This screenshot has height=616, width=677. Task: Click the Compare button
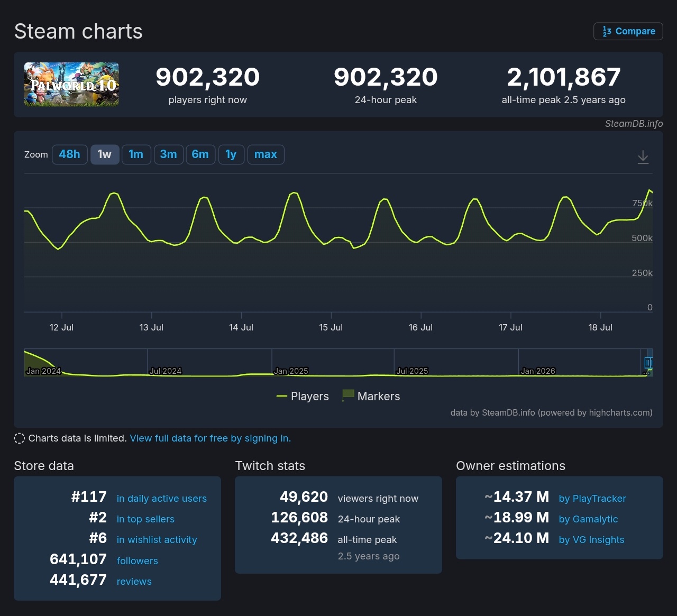click(x=628, y=31)
